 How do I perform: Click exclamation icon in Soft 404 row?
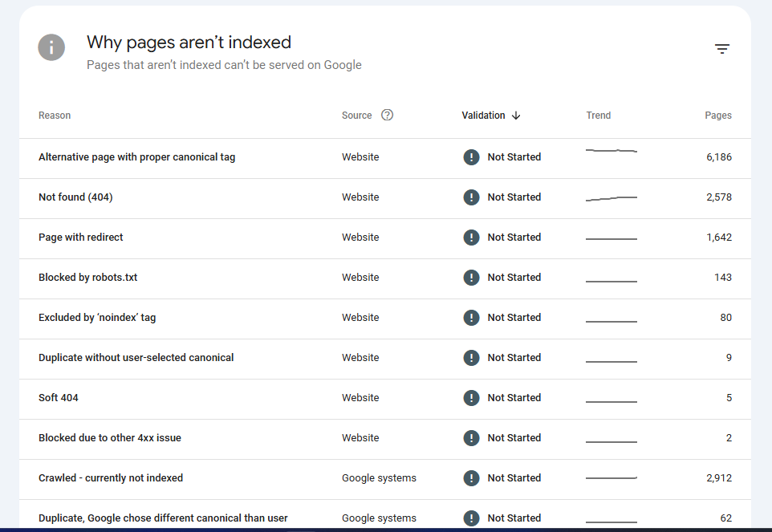(471, 398)
